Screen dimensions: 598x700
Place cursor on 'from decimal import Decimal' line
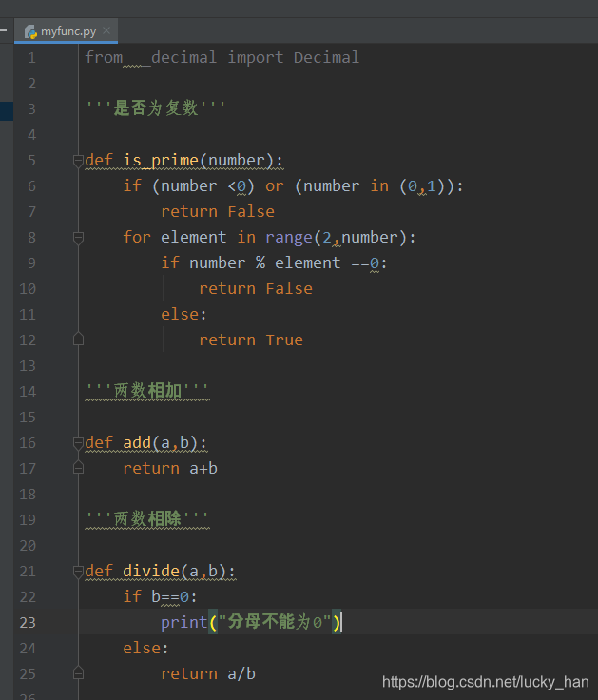click(222, 58)
